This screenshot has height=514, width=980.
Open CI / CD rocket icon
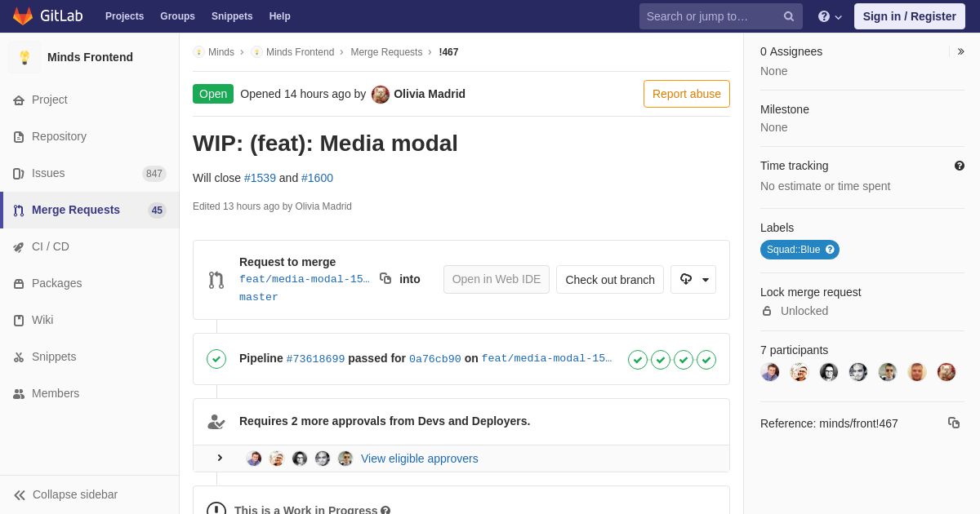(x=19, y=247)
